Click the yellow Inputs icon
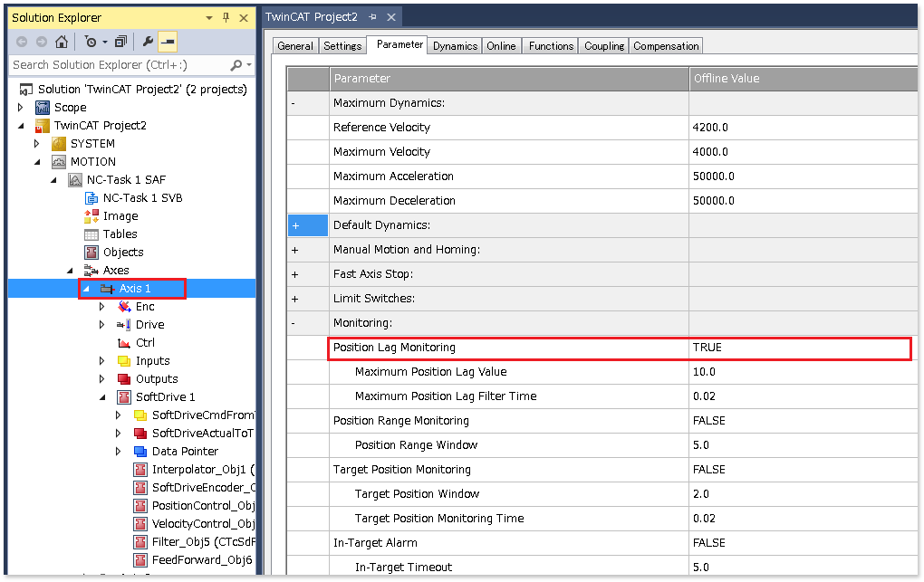 [x=124, y=361]
